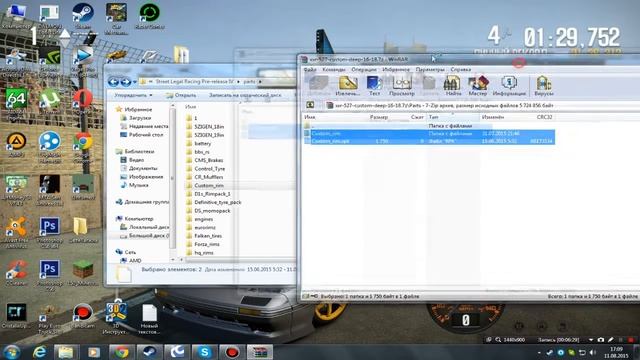
Task: Switch to Steam in the taskbar
Action: [149, 352]
